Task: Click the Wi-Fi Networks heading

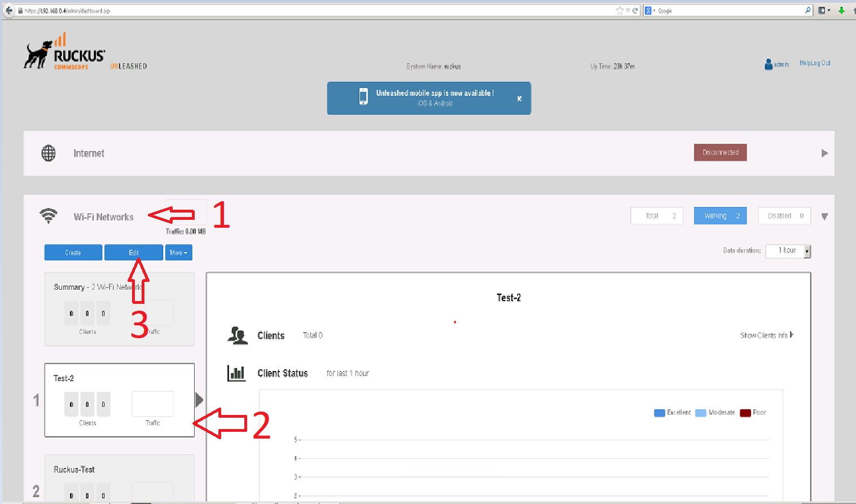Action: pos(104,217)
